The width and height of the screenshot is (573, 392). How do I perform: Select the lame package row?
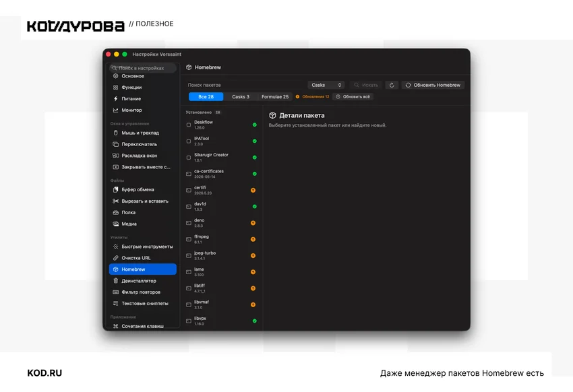click(222, 272)
